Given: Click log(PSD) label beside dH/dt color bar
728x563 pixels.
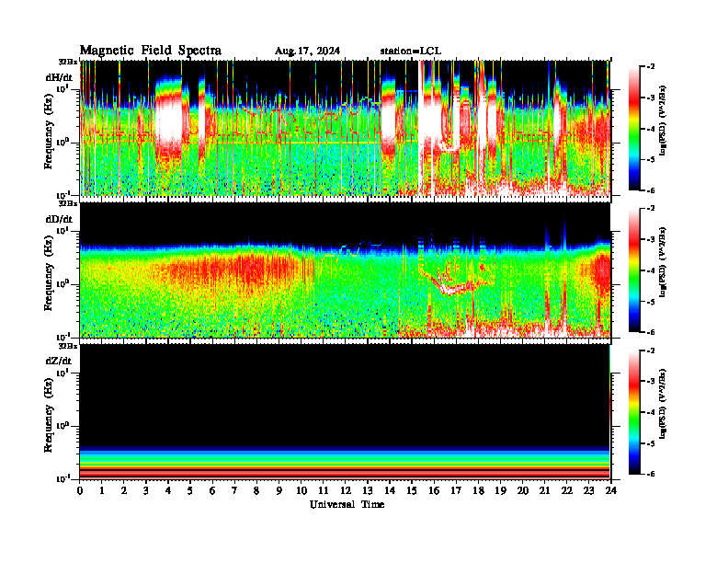Looking at the screenshot, I should pos(662,121).
